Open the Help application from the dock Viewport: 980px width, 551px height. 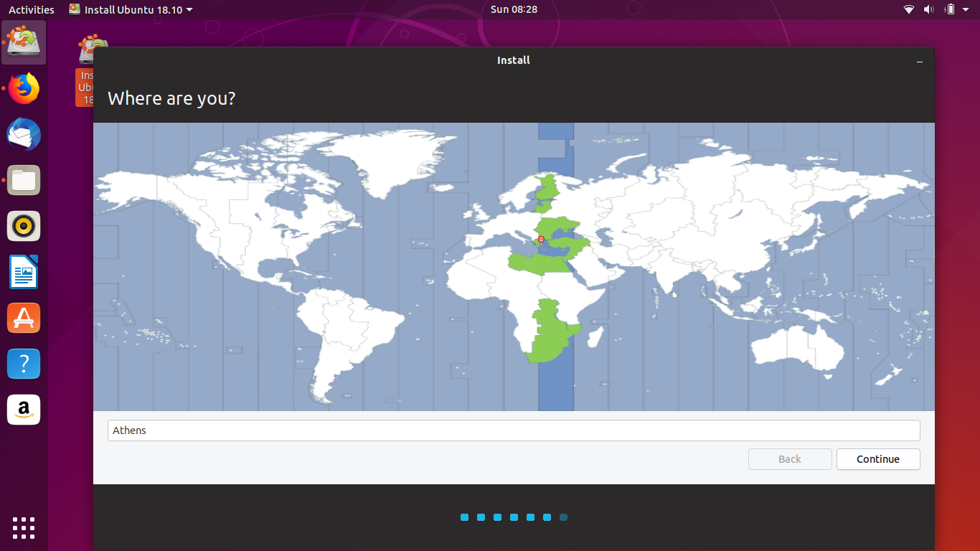pyautogui.click(x=24, y=364)
